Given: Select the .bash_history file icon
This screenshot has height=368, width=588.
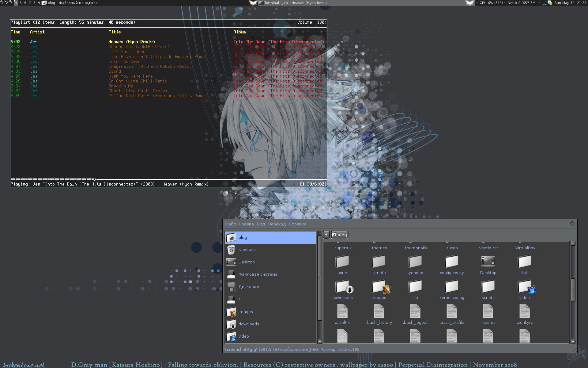Looking at the screenshot, I should click(x=379, y=311).
